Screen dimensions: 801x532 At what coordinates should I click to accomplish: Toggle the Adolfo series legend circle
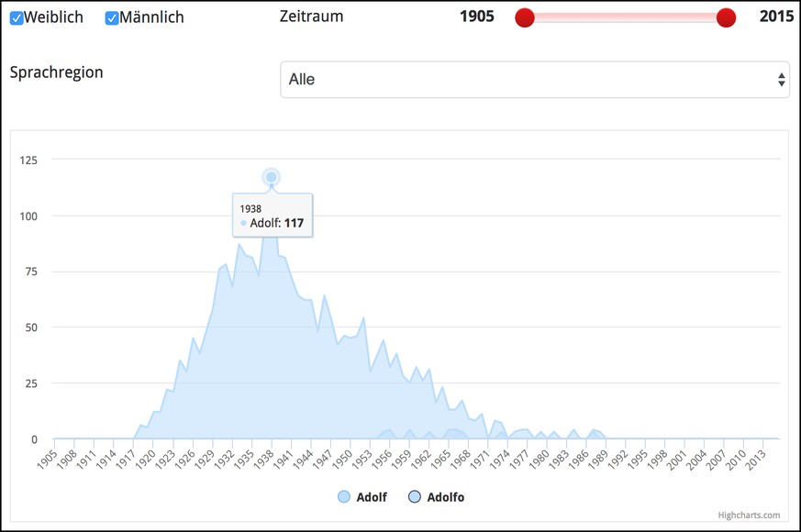[x=415, y=497]
